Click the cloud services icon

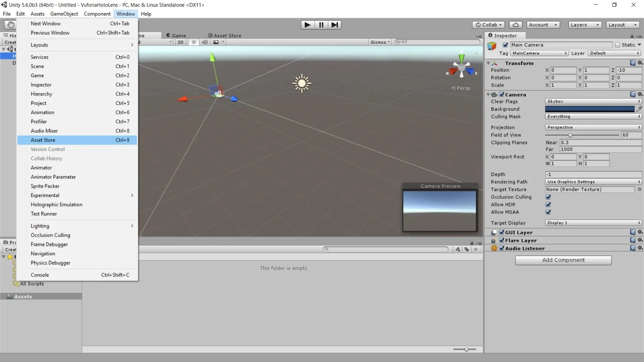click(516, 25)
